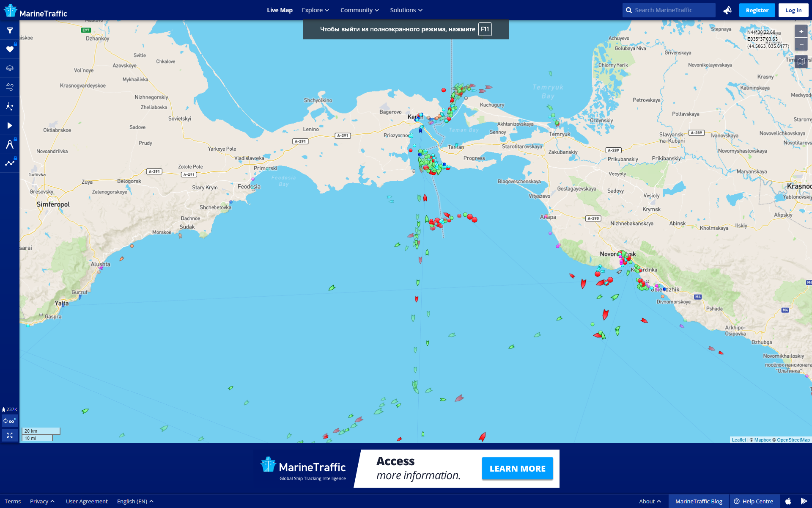Click the density maps network icon

point(10,106)
